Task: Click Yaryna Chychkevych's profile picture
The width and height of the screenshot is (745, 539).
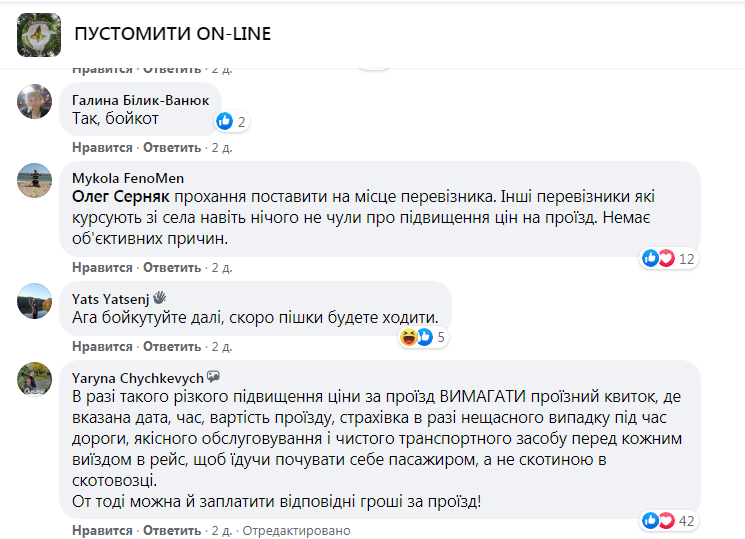Action: click(x=35, y=380)
